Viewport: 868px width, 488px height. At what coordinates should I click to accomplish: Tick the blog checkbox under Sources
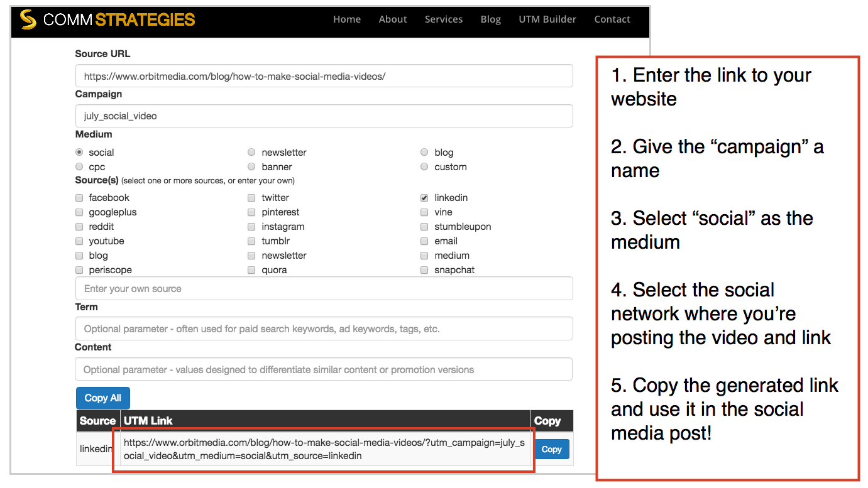(79, 256)
